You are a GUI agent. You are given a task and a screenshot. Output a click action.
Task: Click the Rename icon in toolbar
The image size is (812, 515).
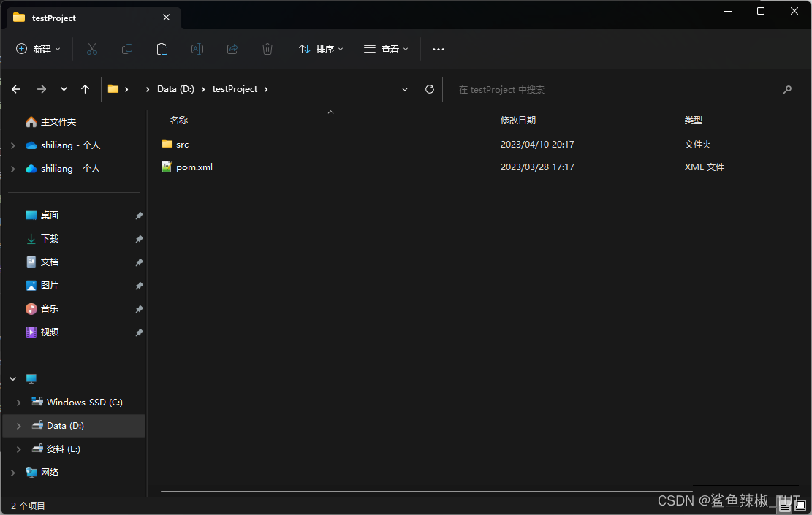(197, 49)
